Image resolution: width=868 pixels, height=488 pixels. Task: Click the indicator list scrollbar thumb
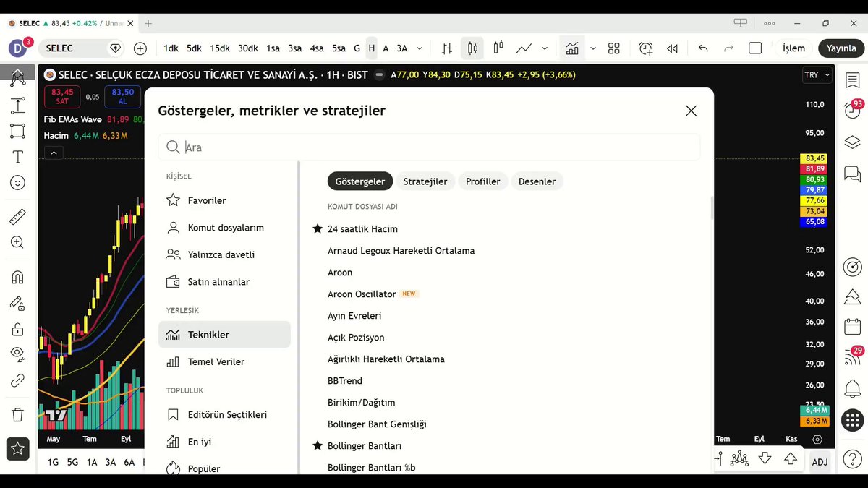click(x=712, y=207)
